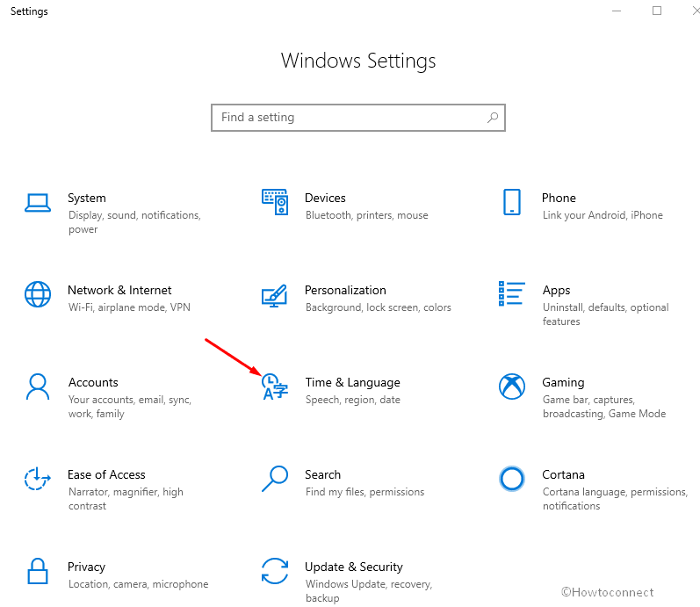The height and width of the screenshot is (607, 700).
Task: Click the Update & Security arrows icon
Action: coord(275,571)
